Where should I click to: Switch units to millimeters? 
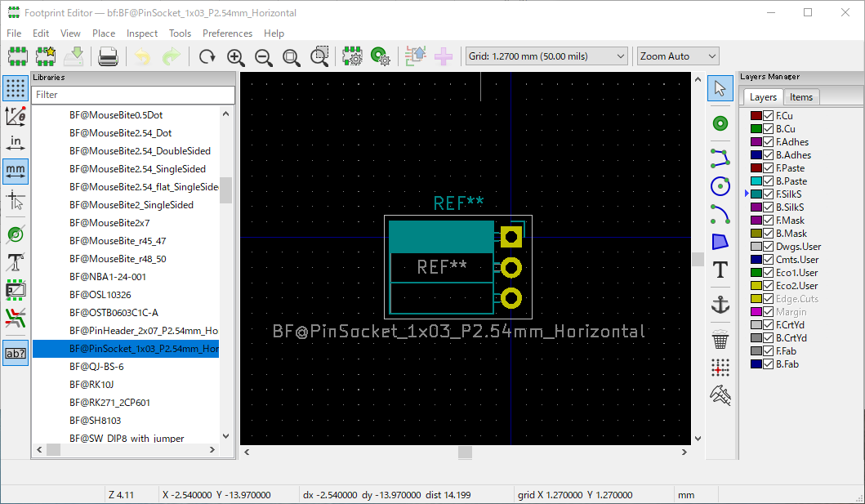click(16, 171)
